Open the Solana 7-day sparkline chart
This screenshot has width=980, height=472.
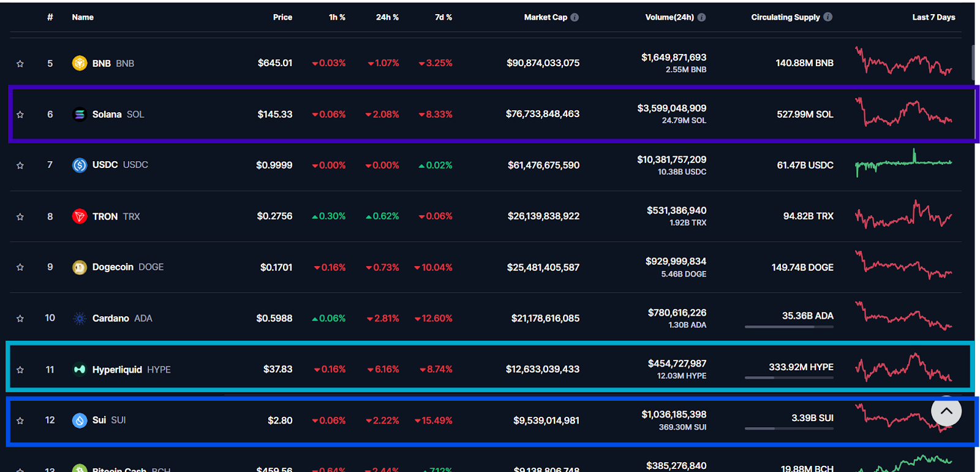click(x=903, y=112)
